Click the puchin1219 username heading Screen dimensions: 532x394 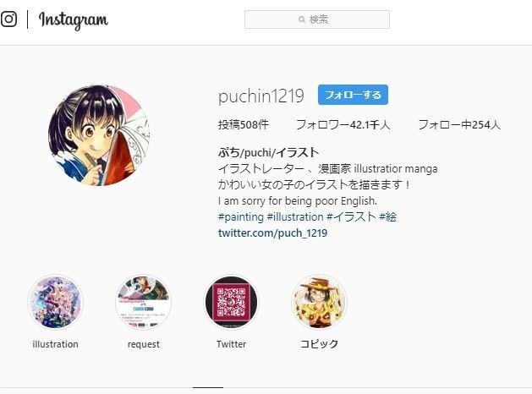(x=261, y=96)
